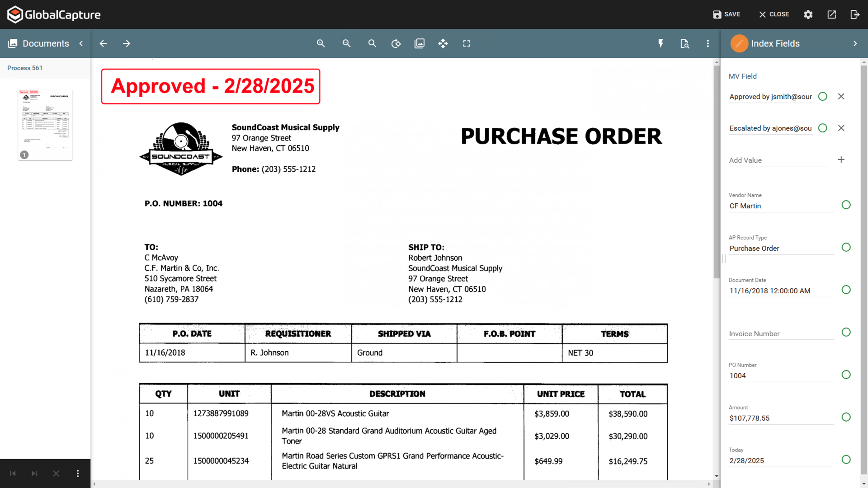Toggle the confidence indicator on PO Number
The width and height of the screenshot is (868, 488).
(846, 375)
